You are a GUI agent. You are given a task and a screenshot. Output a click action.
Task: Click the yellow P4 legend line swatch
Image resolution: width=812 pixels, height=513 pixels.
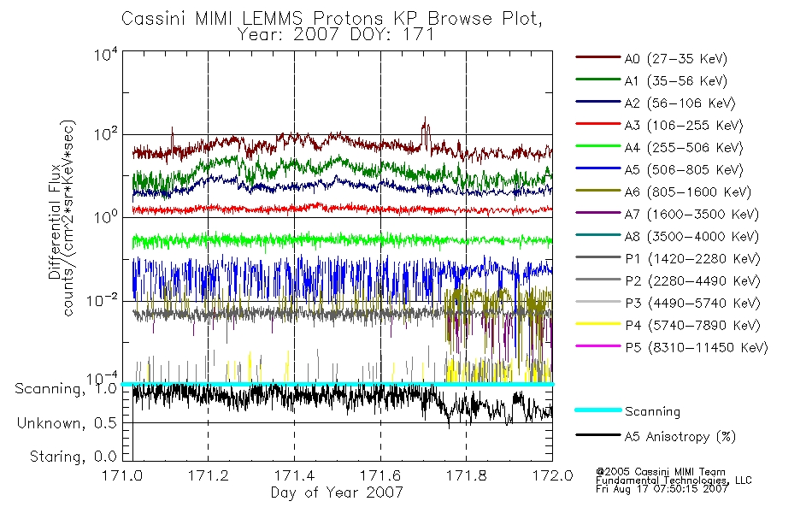pyautogui.click(x=598, y=324)
